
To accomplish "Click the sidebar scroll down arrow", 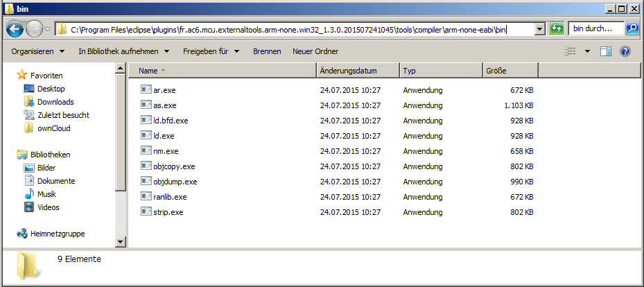I will click(x=121, y=242).
